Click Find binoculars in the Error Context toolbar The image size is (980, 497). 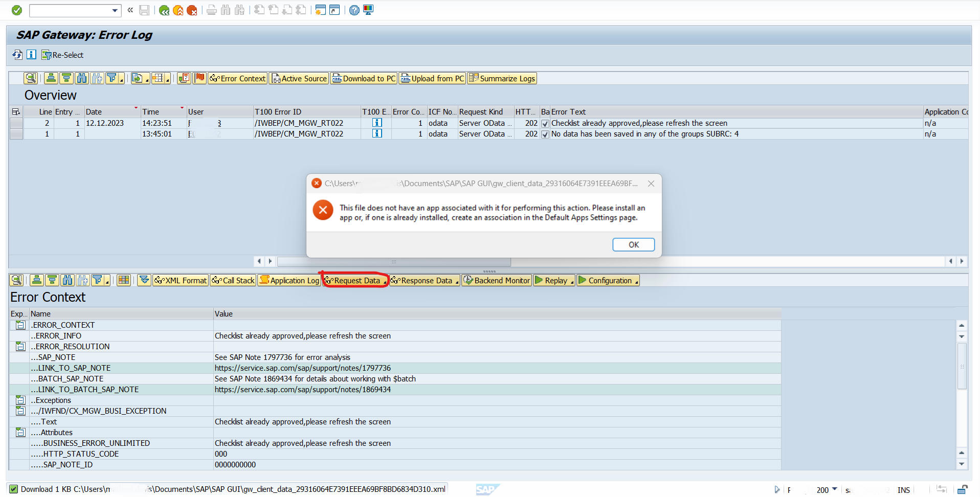67,280
